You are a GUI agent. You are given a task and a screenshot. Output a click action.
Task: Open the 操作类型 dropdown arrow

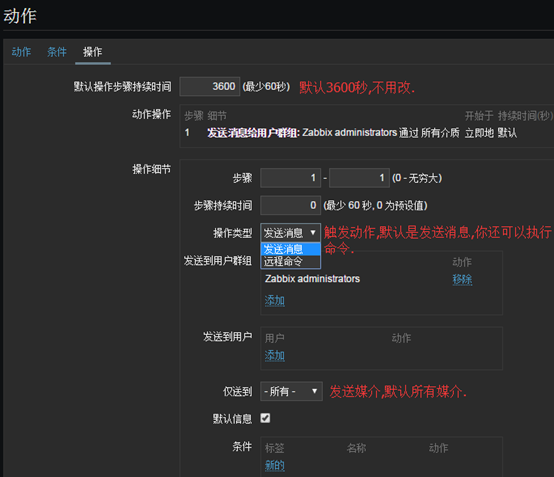coord(313,232)
